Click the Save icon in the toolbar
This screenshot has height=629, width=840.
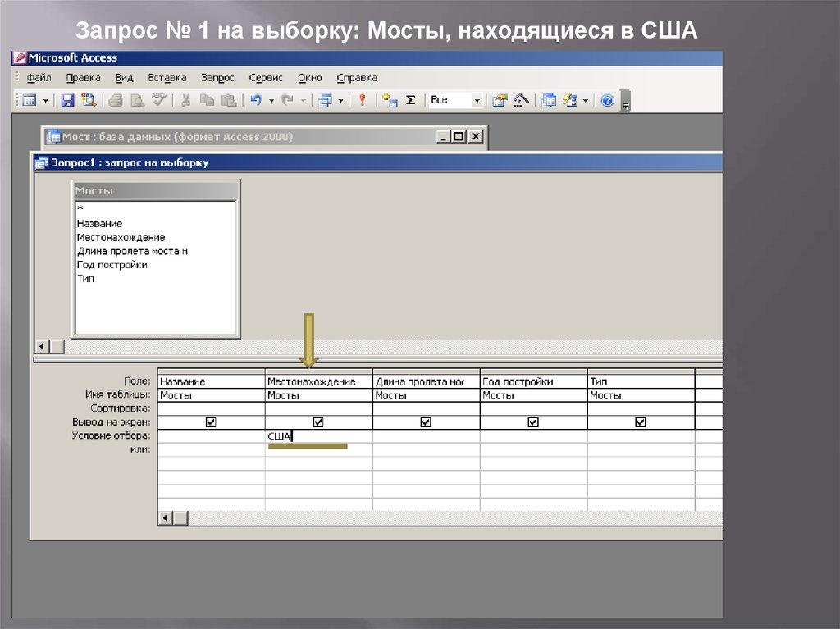pyautogui.click(x=67, y=100)
